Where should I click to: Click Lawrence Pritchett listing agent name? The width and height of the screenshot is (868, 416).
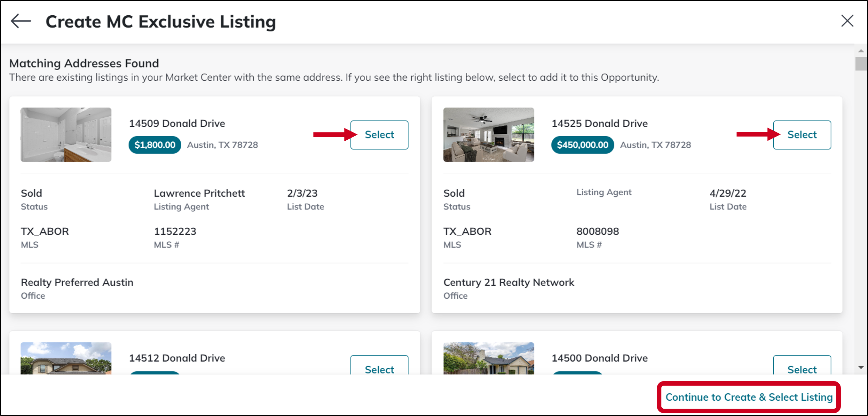point(199,193)
